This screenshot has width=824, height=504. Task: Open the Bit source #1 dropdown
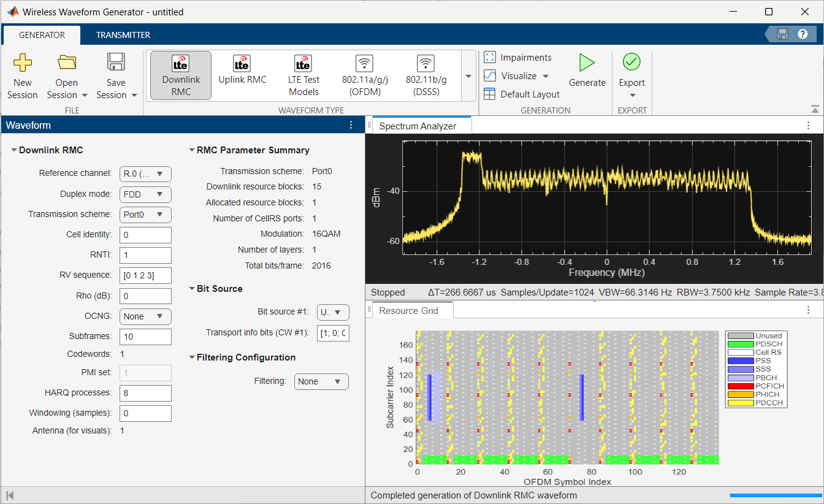point(333,312)
